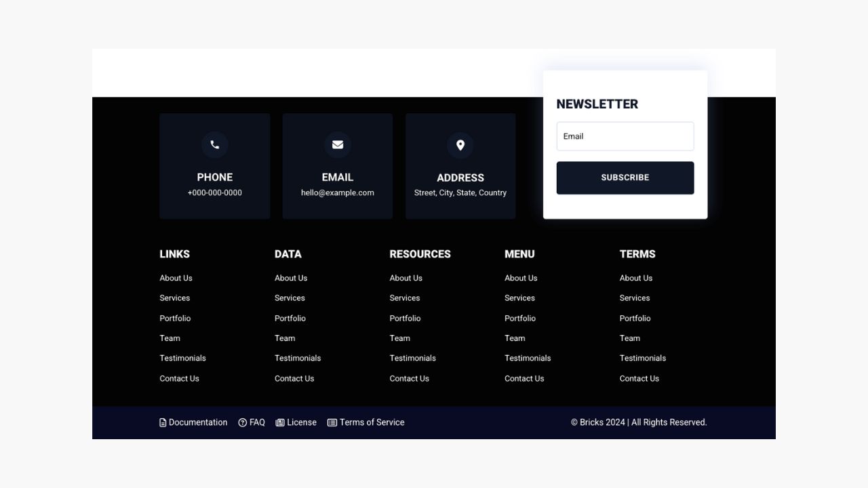Click the newspaper icon beside License
Image resolution: width=868 pixels, height=488 pixels.
[280, 423]
